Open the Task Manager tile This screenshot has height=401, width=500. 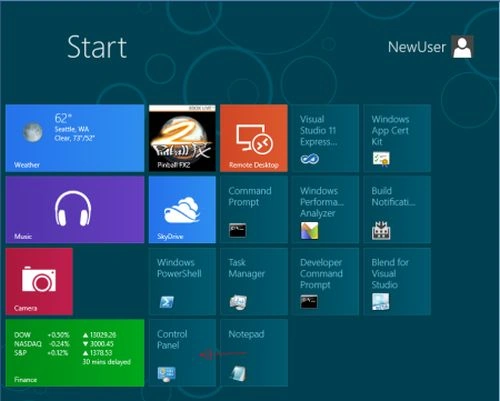click(x=254, y=281)
